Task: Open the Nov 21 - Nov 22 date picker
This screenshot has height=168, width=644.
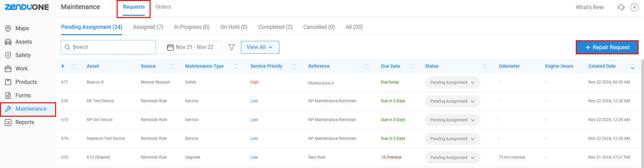Action: click(x=190, y=47)
